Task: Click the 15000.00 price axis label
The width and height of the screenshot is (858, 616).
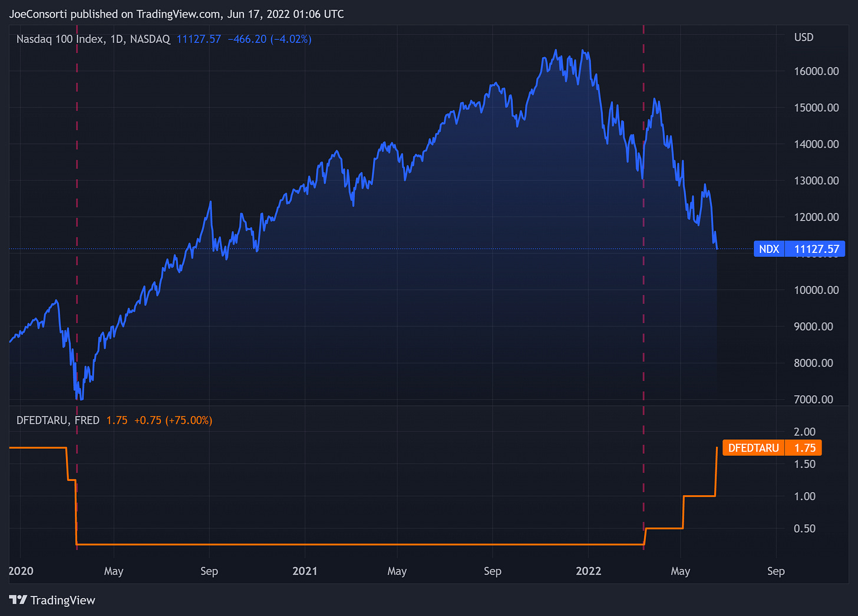Action: [x=816, y=108]
